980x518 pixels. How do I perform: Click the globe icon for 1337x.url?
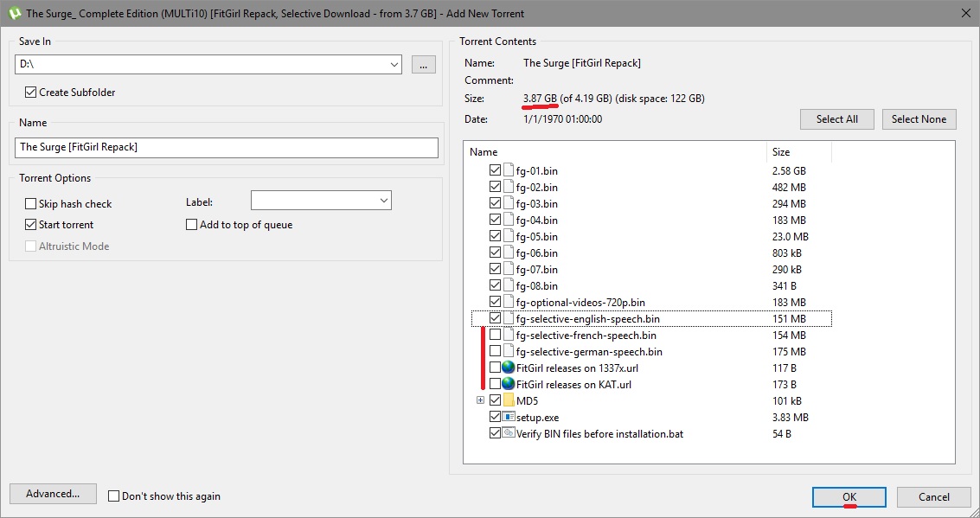[x=508, y=368]
